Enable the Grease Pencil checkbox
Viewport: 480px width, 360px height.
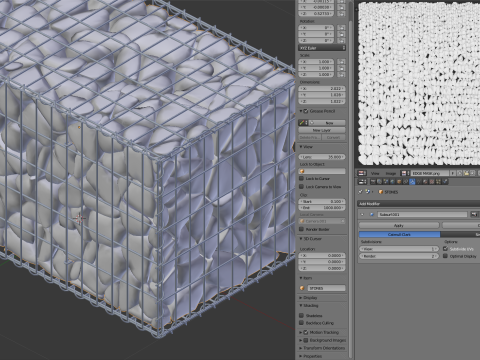(x=306, y=111)
